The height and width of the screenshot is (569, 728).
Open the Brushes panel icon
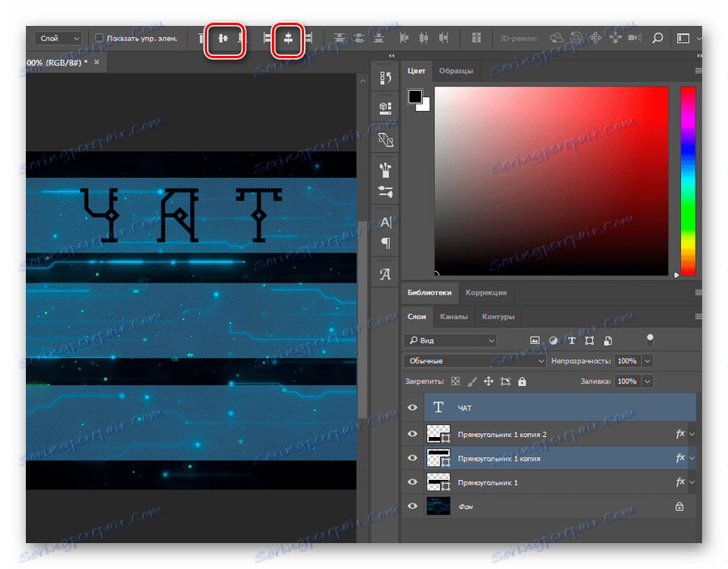point(385,171)
